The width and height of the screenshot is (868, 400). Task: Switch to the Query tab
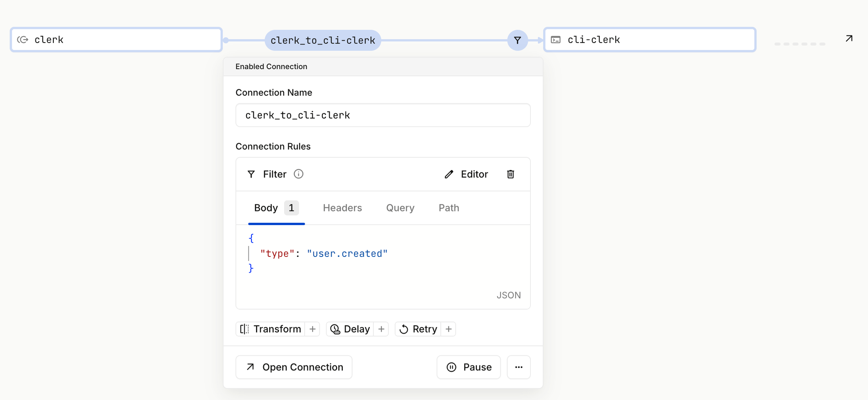400,208
